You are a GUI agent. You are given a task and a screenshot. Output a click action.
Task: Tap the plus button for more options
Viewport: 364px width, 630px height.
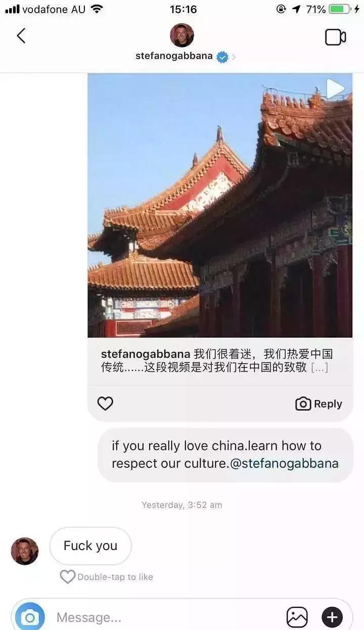pos(332,617)
